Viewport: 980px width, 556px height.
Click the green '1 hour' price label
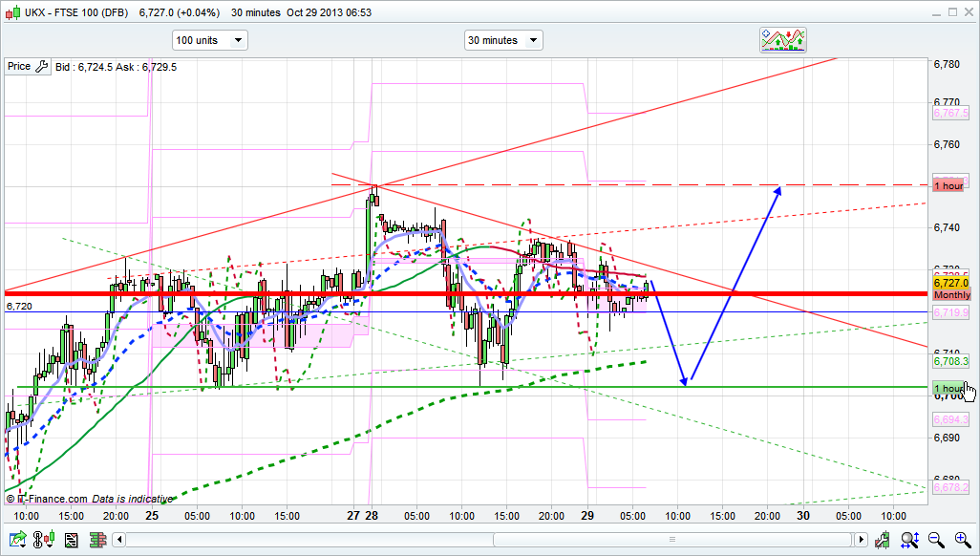pyautogui.click(x=948, y=388)
